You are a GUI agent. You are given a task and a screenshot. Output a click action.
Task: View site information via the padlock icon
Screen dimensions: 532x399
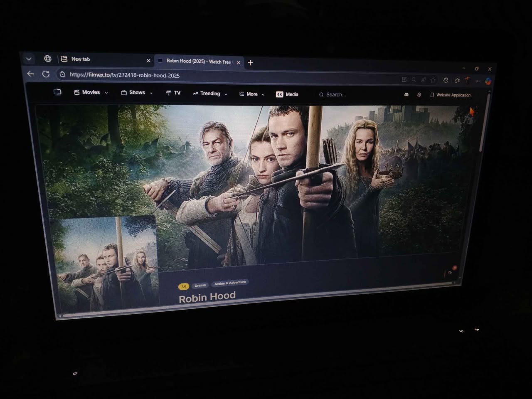pos(62,74)
